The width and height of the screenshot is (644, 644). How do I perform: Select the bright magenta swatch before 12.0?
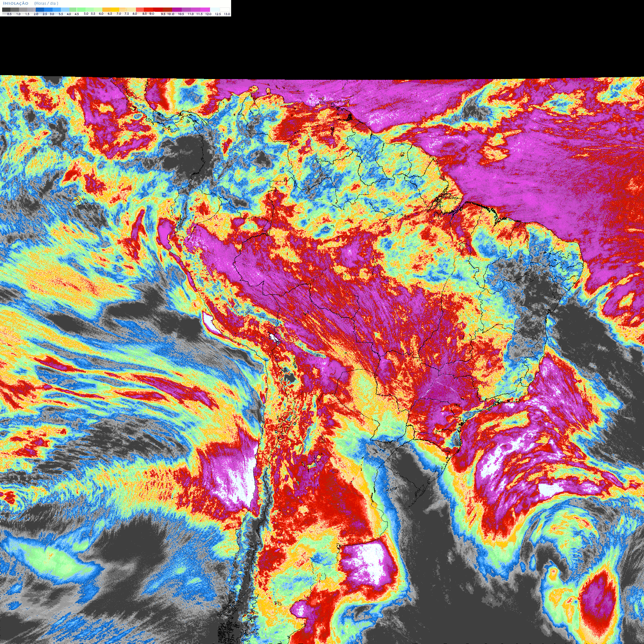tap(205, 10)
